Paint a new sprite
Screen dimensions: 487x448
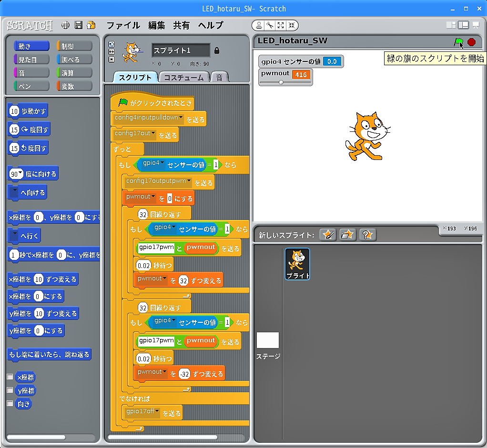(x=328, y=235)
